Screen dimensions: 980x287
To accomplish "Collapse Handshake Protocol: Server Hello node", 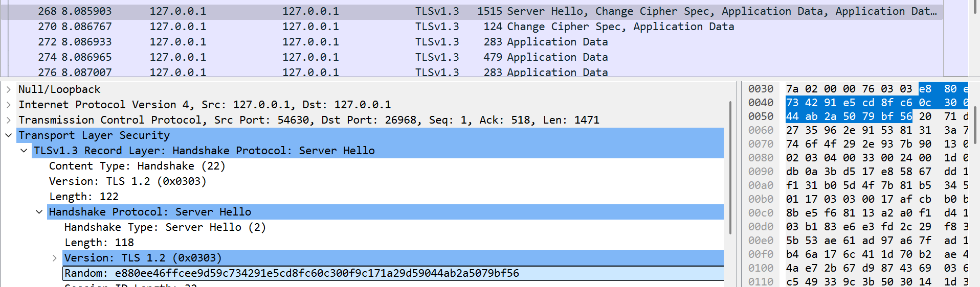I will 39,212.
